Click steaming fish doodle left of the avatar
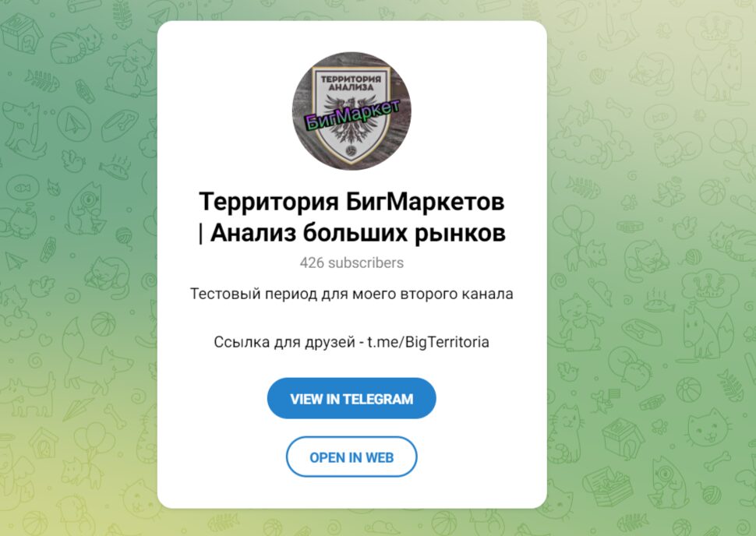756x536 pixels. 115,166
